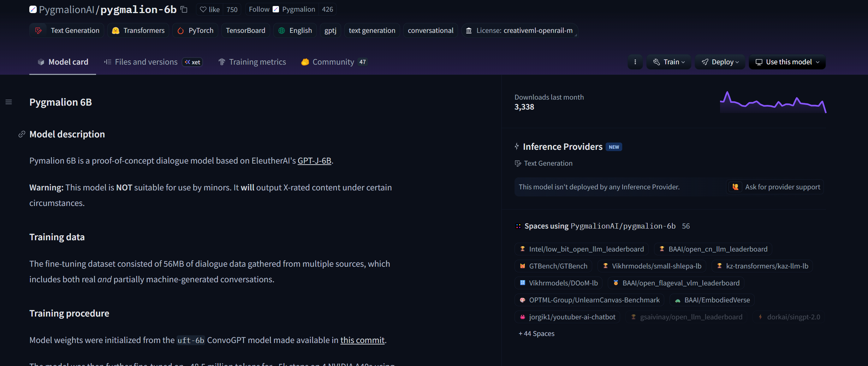Click the Text Generation tag icon

click(38, 30)
